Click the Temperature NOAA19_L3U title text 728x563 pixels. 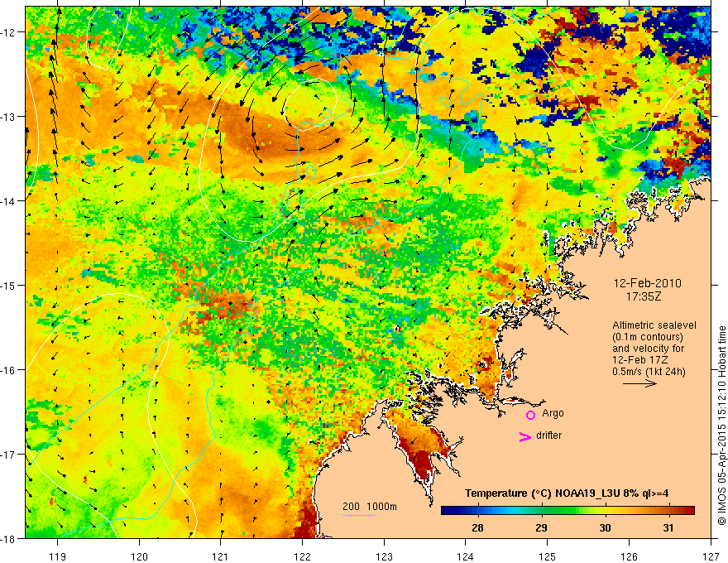[567, 493]
